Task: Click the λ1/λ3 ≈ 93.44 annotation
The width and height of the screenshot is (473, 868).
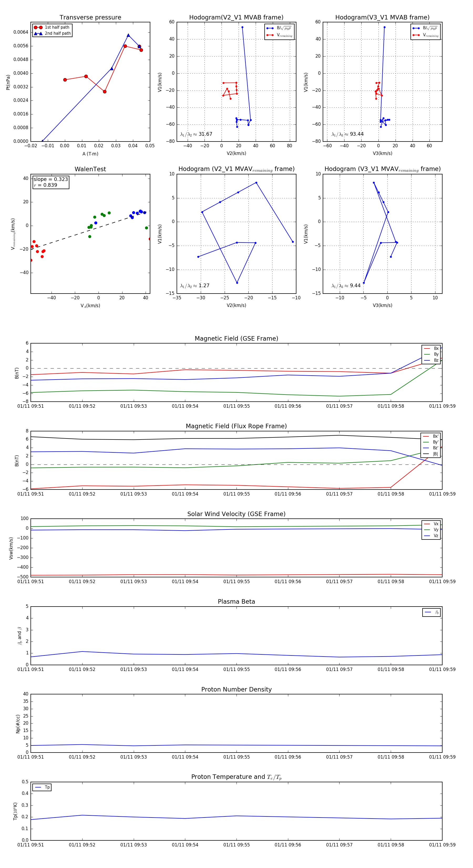Action: (347, 134)
